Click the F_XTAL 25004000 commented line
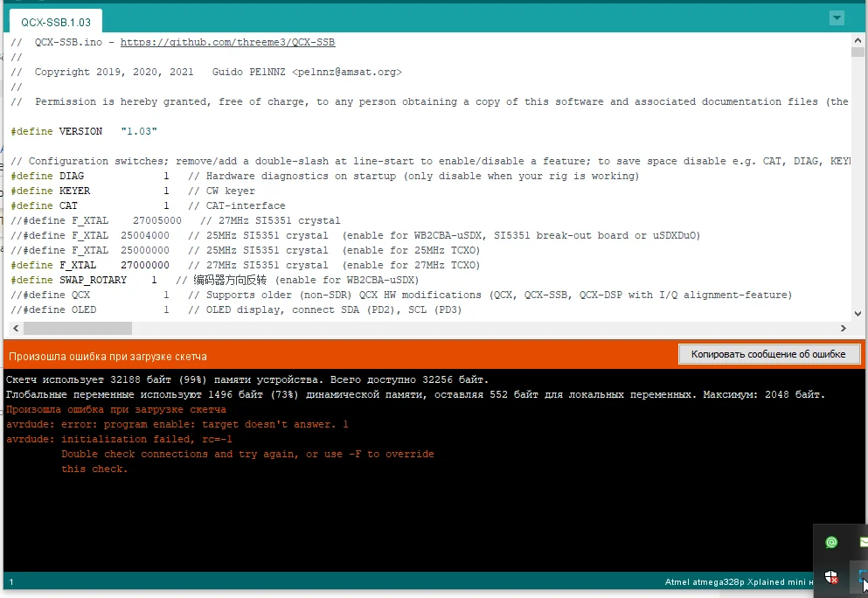The image size is (868, 598). coord(356,236)
